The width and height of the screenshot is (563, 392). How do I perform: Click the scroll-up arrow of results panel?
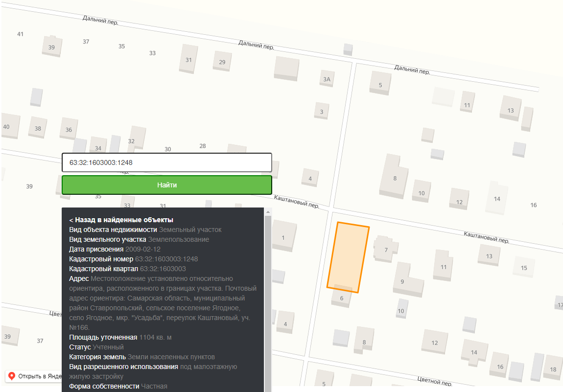pyautogui.click(x=268, y=212)
